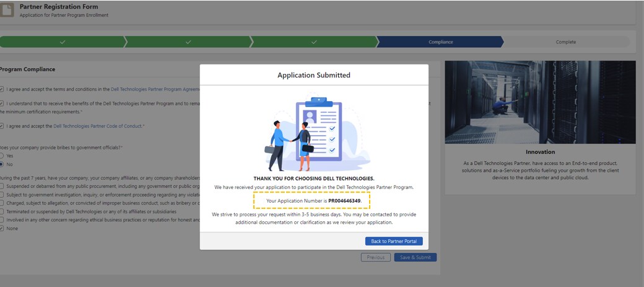Toggle the None checkbox
The image size is (644, 287).
pos(2,228)
